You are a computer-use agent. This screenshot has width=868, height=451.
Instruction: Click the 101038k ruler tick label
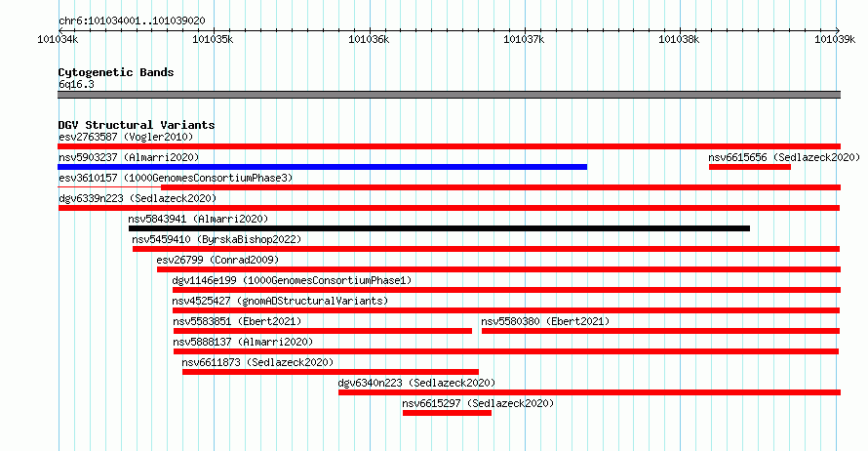click(679, 39)
